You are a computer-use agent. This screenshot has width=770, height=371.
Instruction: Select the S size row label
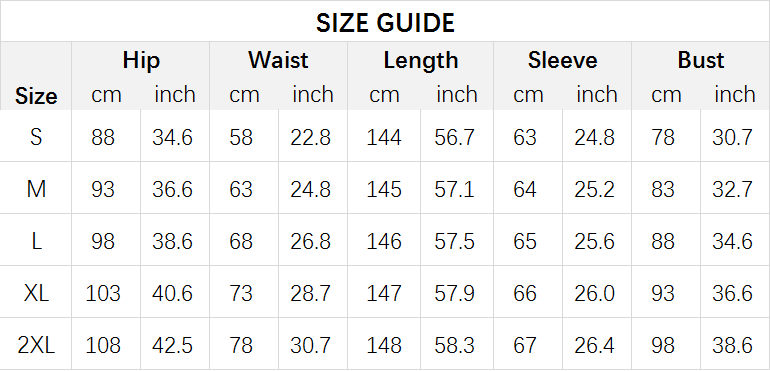click(x=36, y=137)
